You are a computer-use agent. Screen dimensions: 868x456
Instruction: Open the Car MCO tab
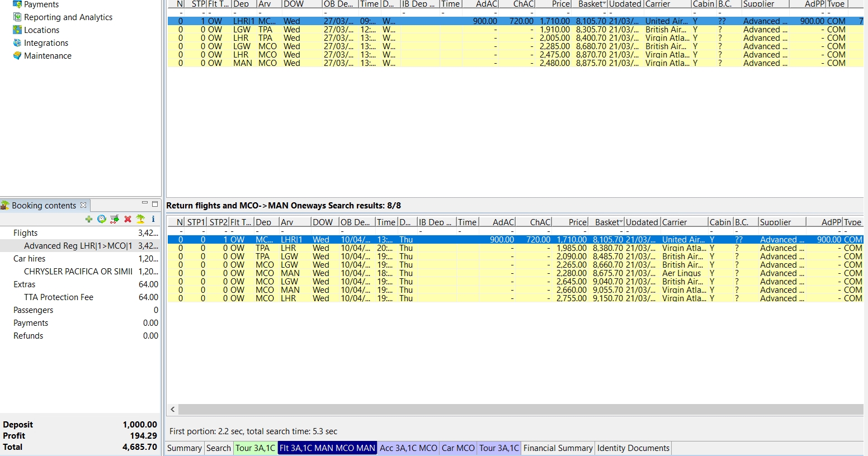(458, 448)
